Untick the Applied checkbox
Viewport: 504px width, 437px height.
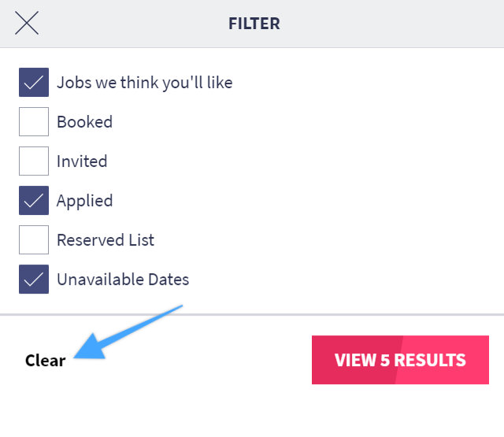click(x=34, y=201)
